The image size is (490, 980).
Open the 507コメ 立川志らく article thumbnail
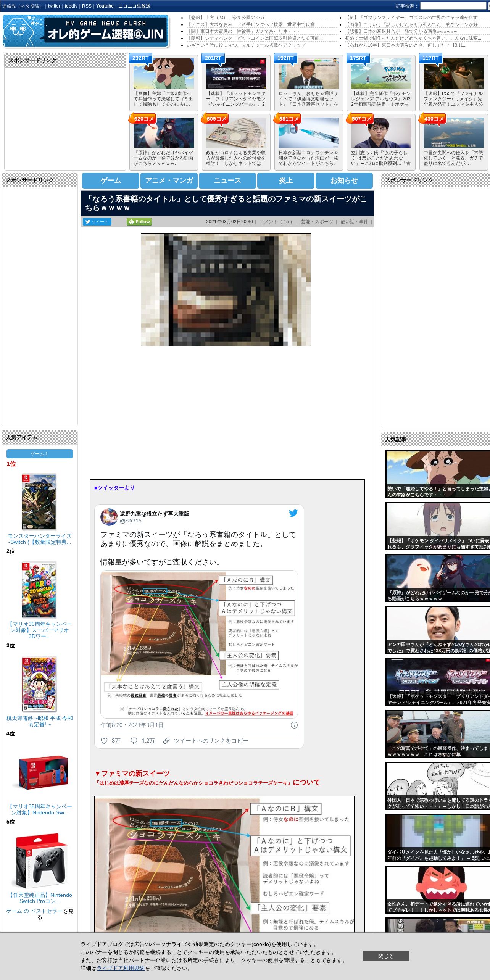click(x=381, y=133)
